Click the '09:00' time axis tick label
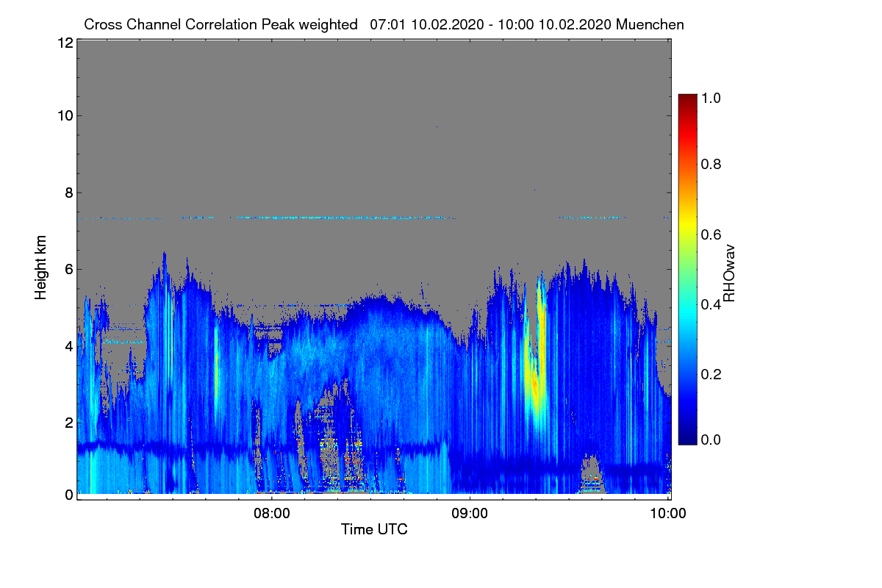Screen dimensions: 882x588 (x=470, y=514)
